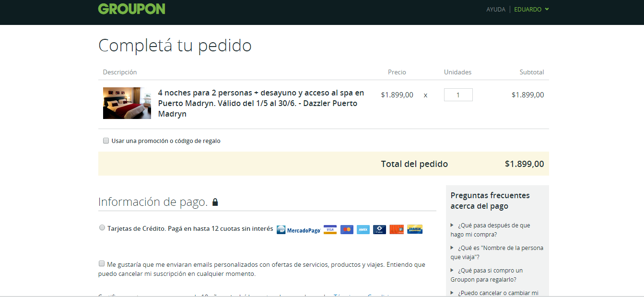The height and width of the screenshot is (297, 644).
Task: Enable the promo or gift code checkbox
Action: pyautogui.click(x=106, y=141)
